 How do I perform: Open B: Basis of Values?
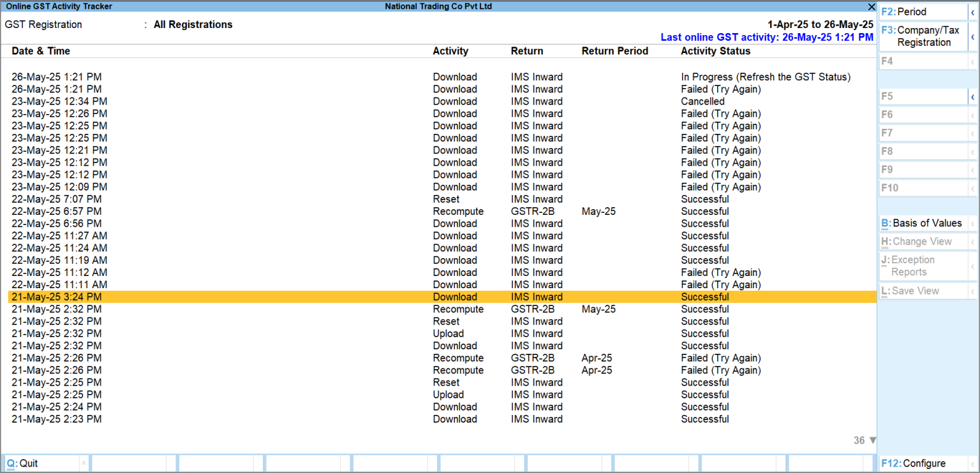tap(921, 223)
